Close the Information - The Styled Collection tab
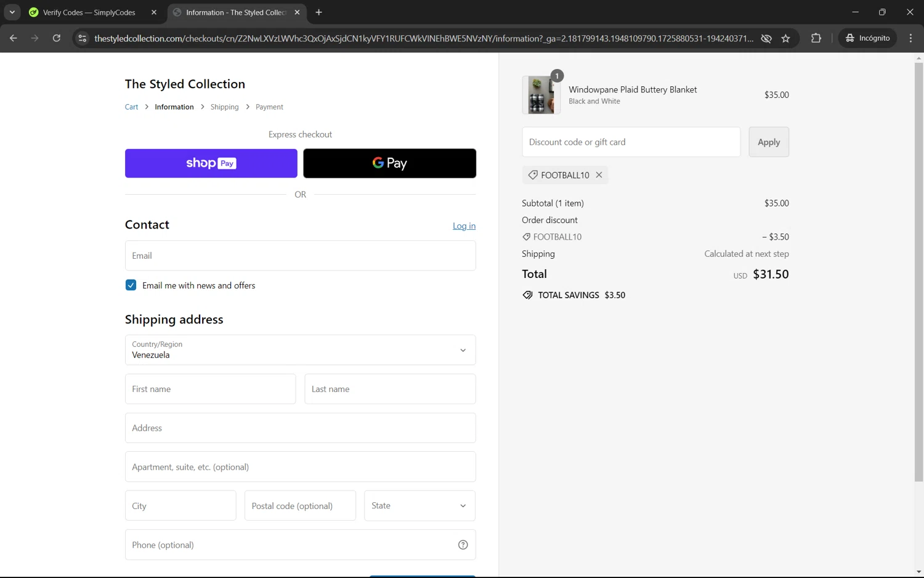Viewport: 924px width, 578px height. (x=297, y=12)
